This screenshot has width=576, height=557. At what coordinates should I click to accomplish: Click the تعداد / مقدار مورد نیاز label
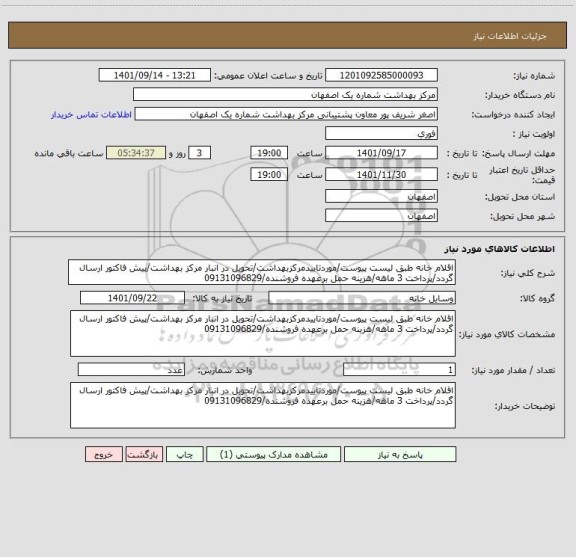click(x=513, y=370)
